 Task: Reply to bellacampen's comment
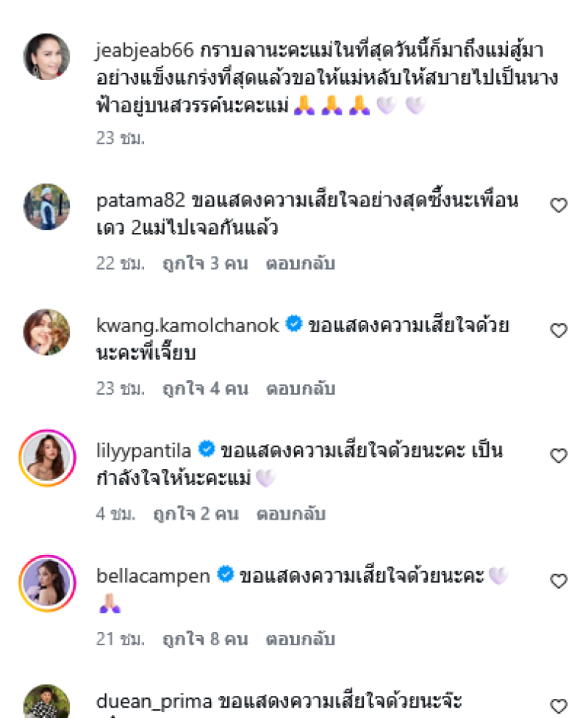click(300, 639)
